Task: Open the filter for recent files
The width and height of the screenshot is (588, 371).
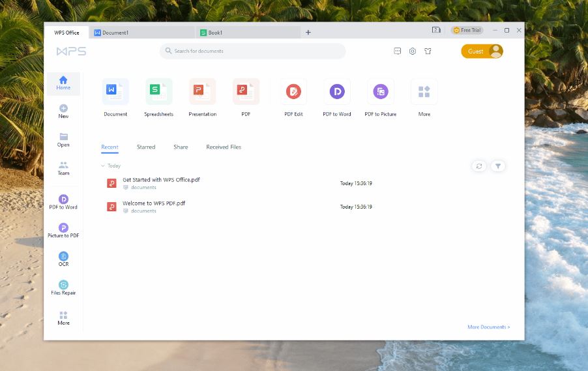Action: click(498, 166)
